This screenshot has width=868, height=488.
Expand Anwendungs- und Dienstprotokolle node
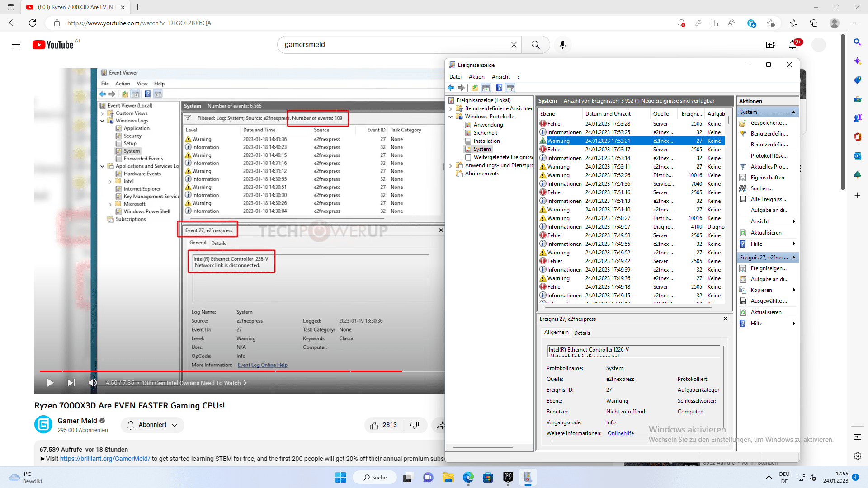click(x=451, y=165)
